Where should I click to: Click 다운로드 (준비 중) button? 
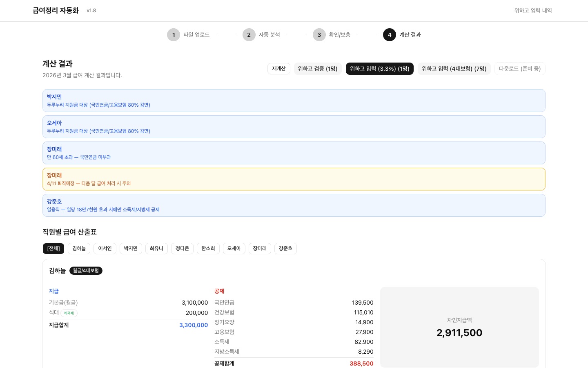point(520,69)
